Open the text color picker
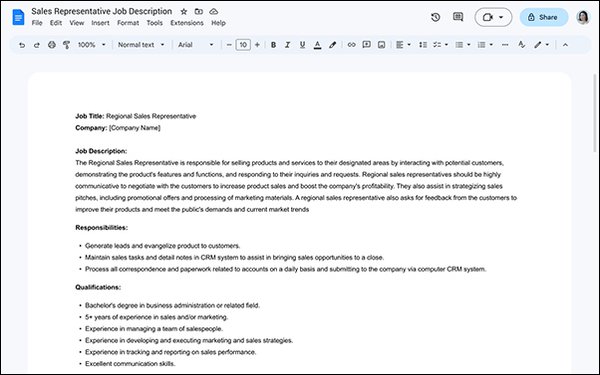This screenshot has height=375, width=600. coord(317,45)
